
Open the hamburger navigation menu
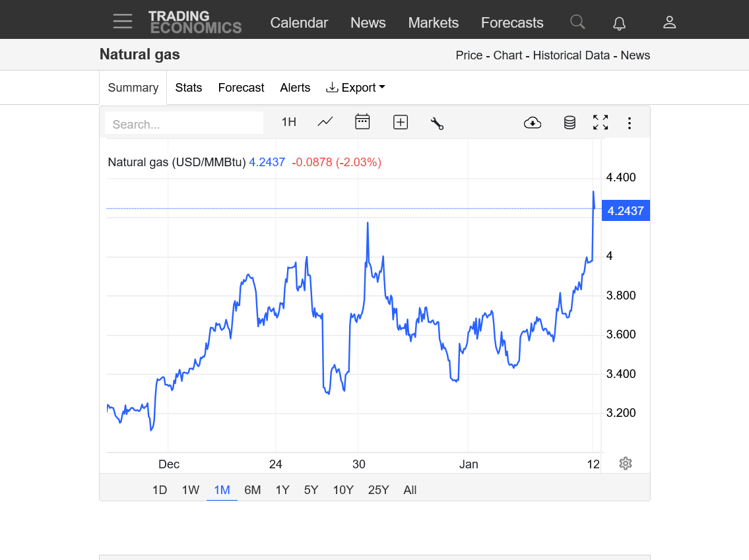pyautogui.click(x=123, y=22)
